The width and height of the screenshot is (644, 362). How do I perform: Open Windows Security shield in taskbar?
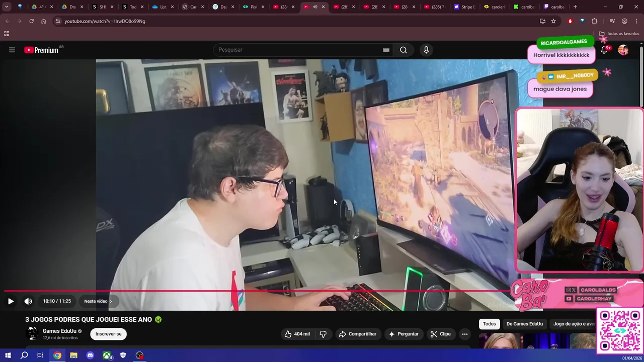pos(123,355)
